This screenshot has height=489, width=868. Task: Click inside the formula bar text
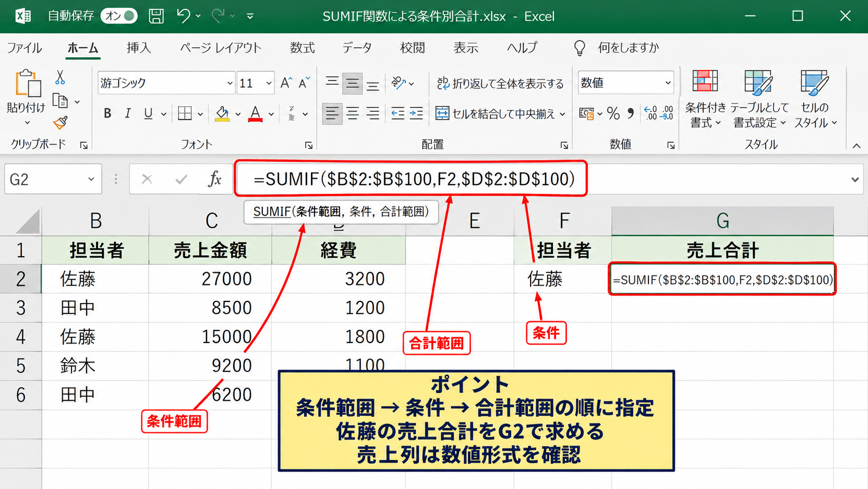coord(414,179)
